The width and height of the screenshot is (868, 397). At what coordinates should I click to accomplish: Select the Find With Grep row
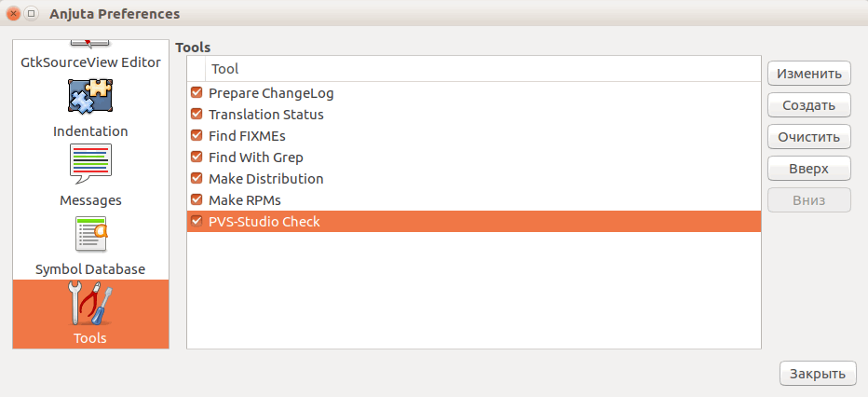pyautogui.click(x=474, y=157)
